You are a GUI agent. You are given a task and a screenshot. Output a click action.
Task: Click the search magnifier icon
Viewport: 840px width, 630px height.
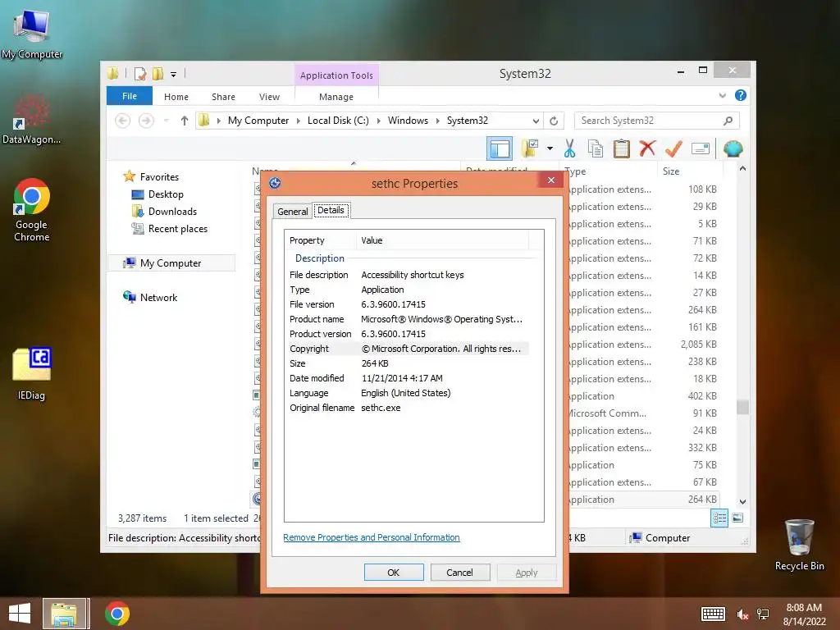(728, 121)
